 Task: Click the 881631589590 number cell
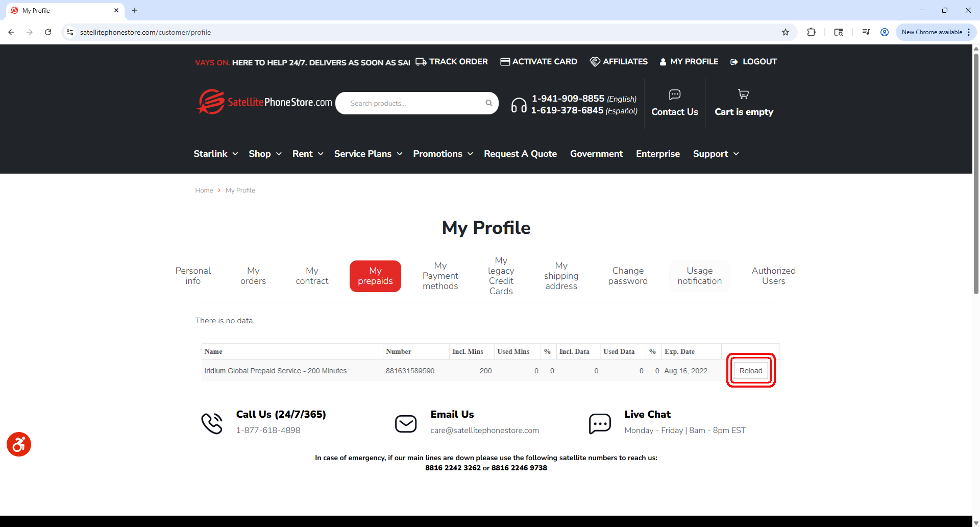[410, 371]
